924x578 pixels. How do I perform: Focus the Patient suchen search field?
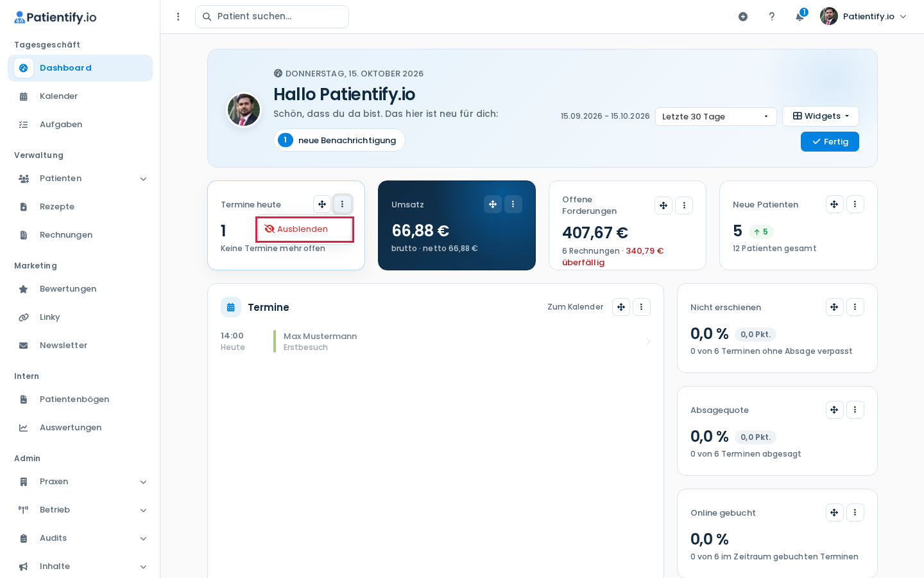click(272, 17)
